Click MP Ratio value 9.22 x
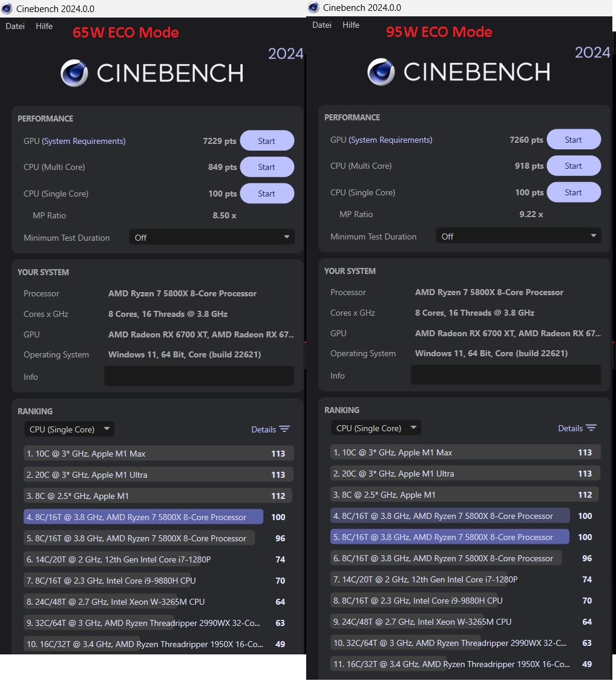The image size is (616, 681). 531,214
